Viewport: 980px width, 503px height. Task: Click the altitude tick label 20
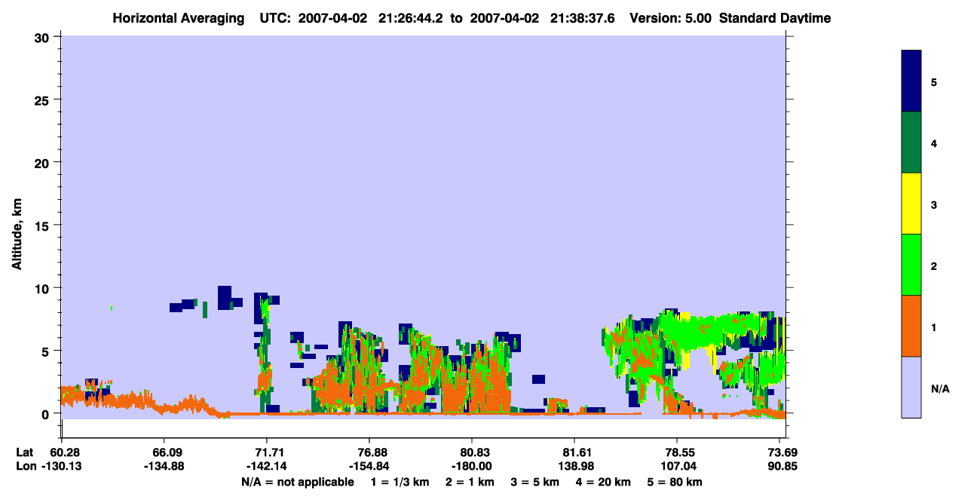(44, 162)
